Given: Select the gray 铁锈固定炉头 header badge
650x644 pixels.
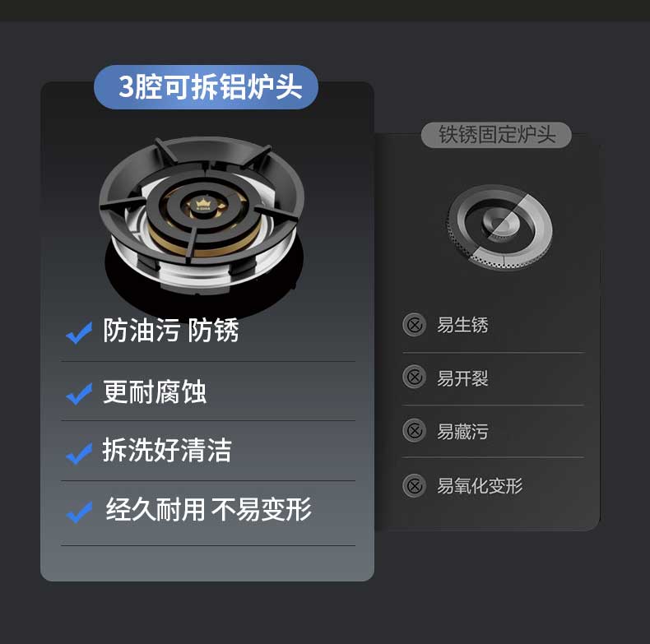Looking at the screenshot, I should 496,135.
